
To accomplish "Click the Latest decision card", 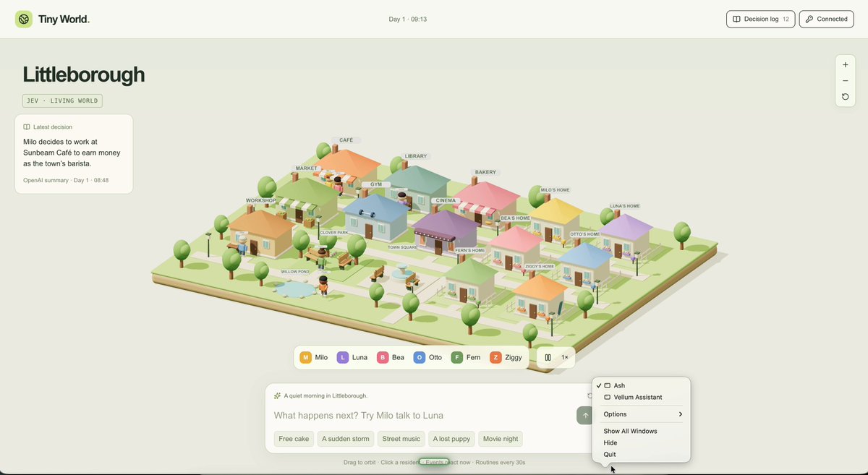I will [74, 154].
